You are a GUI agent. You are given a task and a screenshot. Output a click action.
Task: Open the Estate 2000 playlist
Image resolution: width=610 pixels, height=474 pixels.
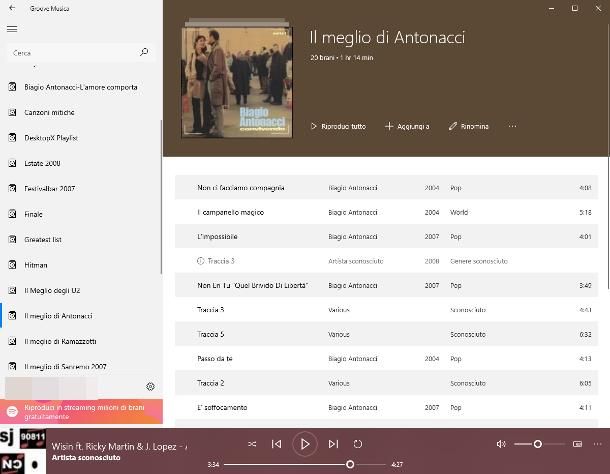(81, 163)
